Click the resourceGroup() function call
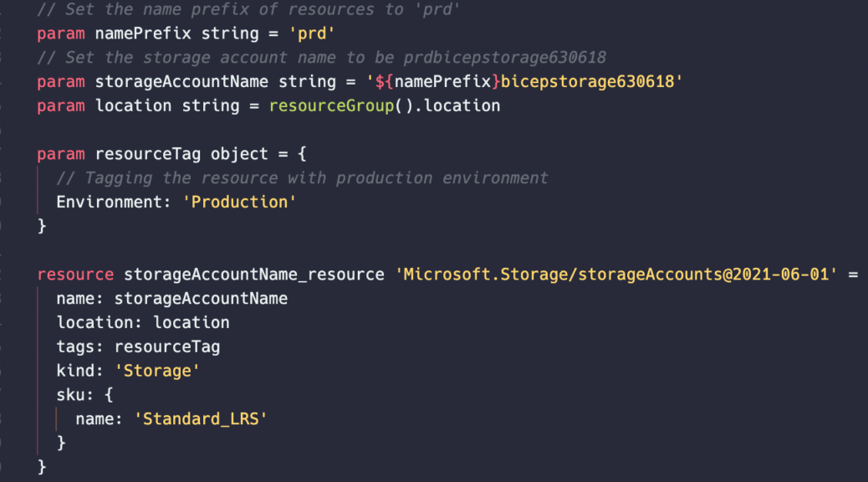The width and height of the screenshot is (868, 482). tap(341, 105)
